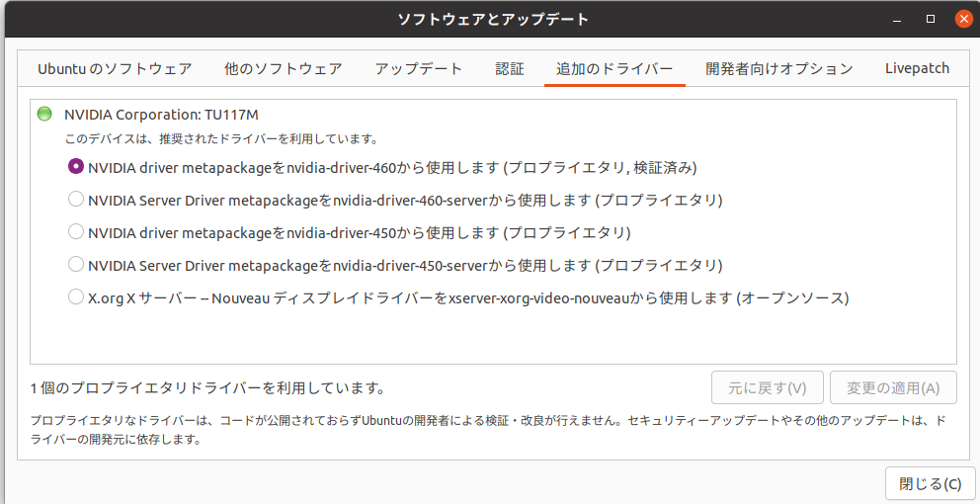980x504 pixels.
Task: Switch to the Livepatch tab
Action: tap(917, 68)
